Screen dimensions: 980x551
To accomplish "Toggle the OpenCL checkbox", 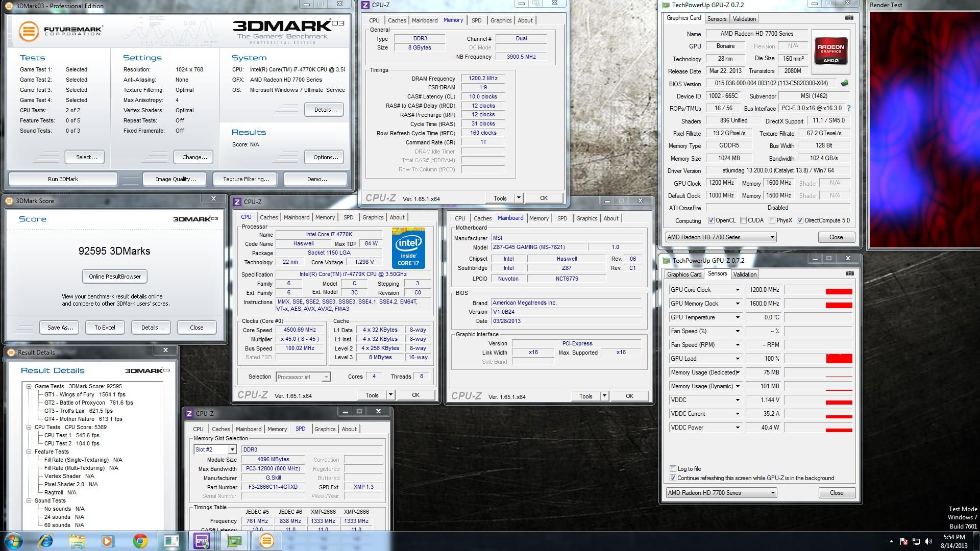I will click(x=711, y=220).
